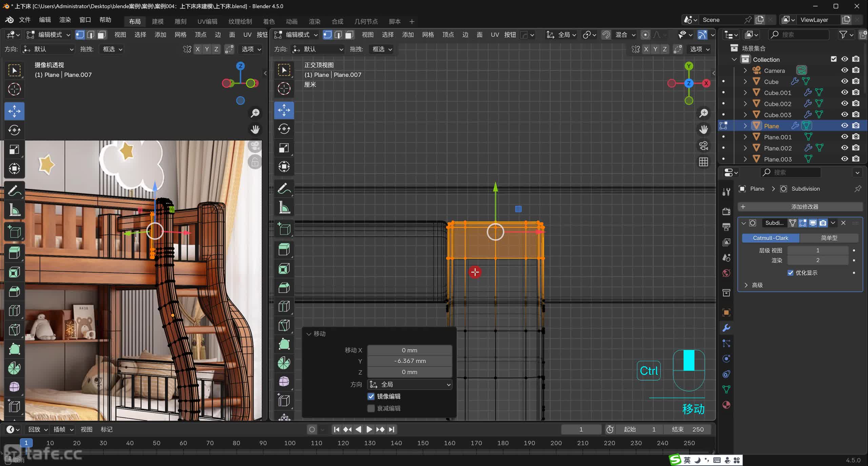This screenshot has height=466, width=868.
Task: Open the 文件 menu
Action: click(x=24, y=20)
